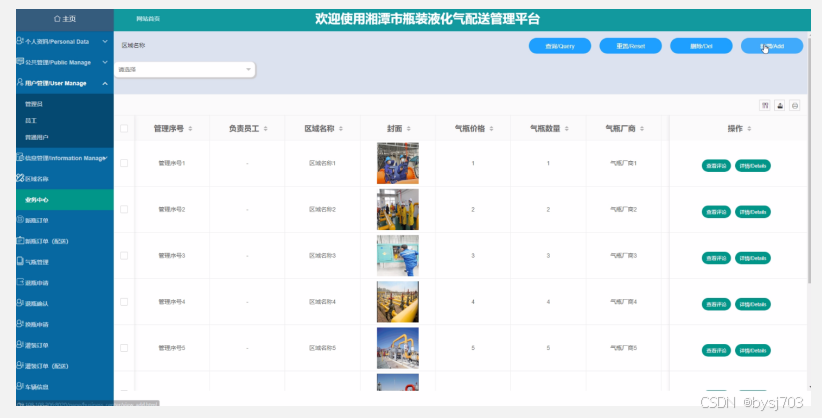This screenshot has height=418, width=822.
Task: Toggle the select-all checkbox in table header
Action: (x=124, y=128)
